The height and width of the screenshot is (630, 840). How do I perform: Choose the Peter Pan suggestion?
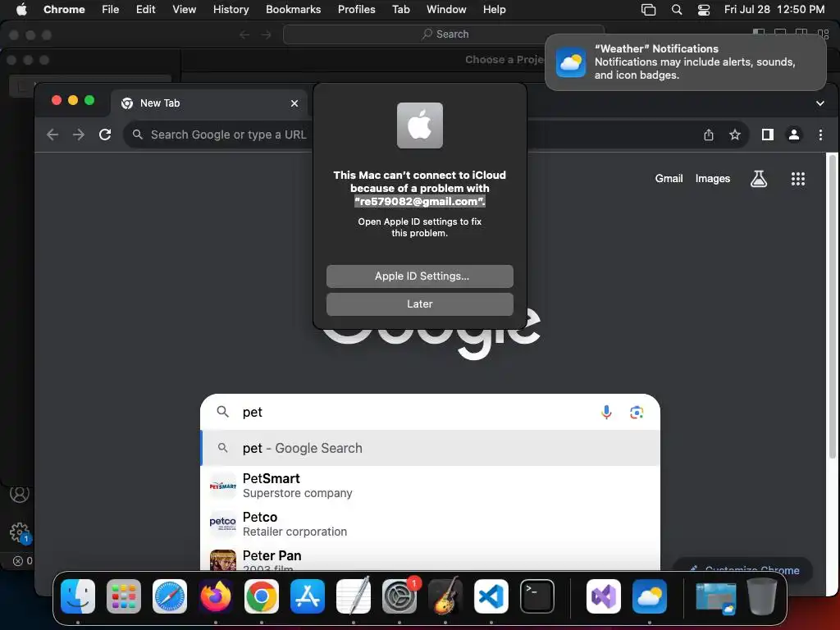[x=430, y=558]
